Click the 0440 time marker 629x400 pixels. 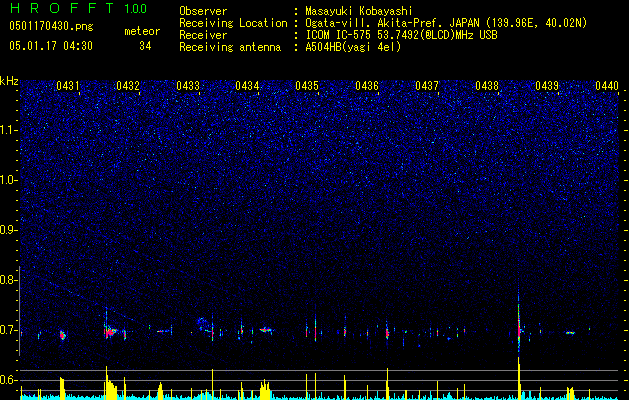point(607,86)
